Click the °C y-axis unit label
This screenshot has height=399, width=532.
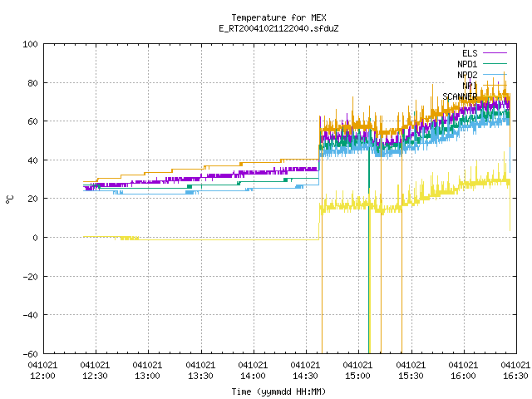coord(9,199)
